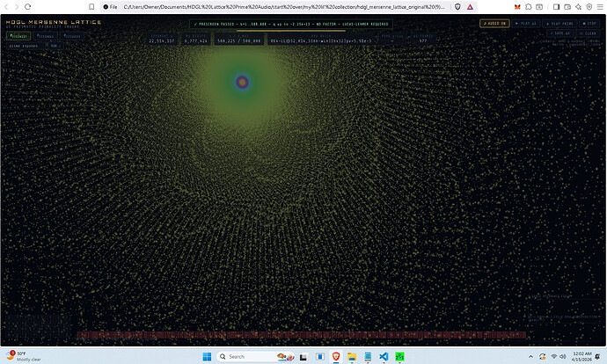
Task: Open the browser extensions puzzle icon
Action: pos(530,6)
